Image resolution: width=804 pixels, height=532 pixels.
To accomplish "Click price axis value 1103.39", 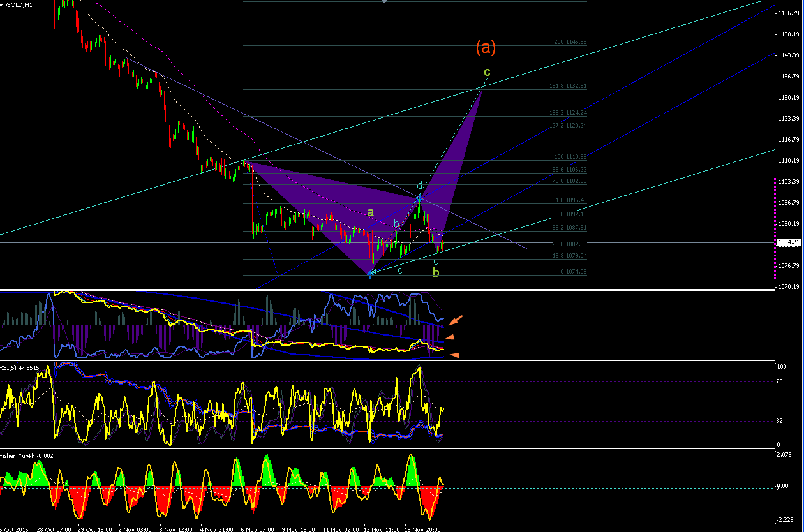I will pyautogui.click(x=789, y=181).
